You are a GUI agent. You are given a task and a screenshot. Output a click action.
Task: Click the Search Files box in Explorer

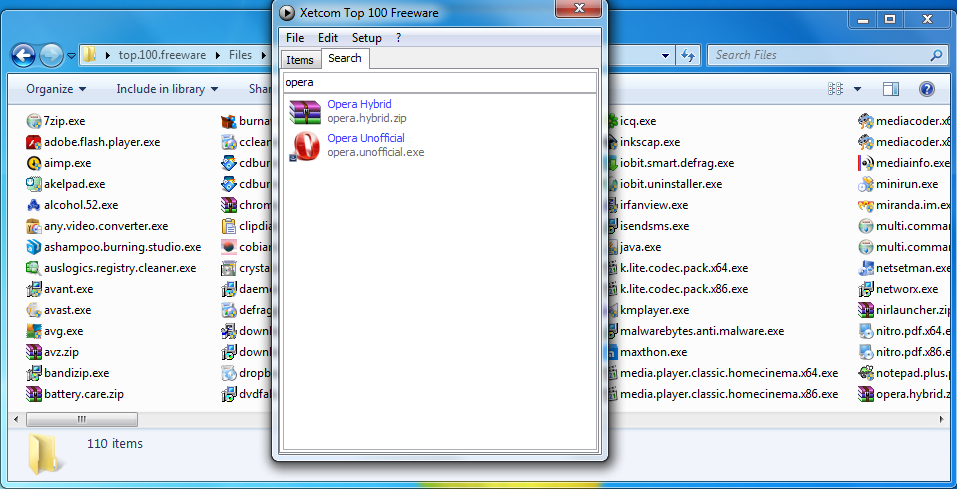tap(820, 55)
